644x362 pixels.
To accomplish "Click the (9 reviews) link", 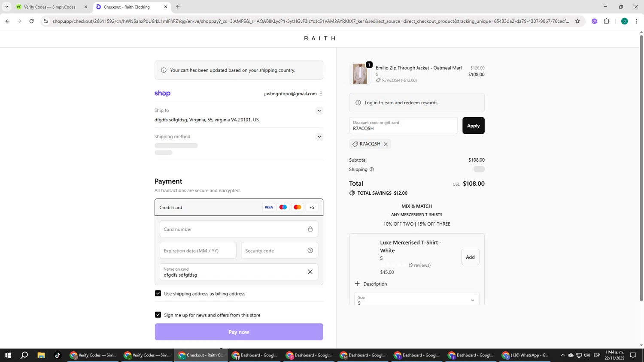I will point(419,265).
